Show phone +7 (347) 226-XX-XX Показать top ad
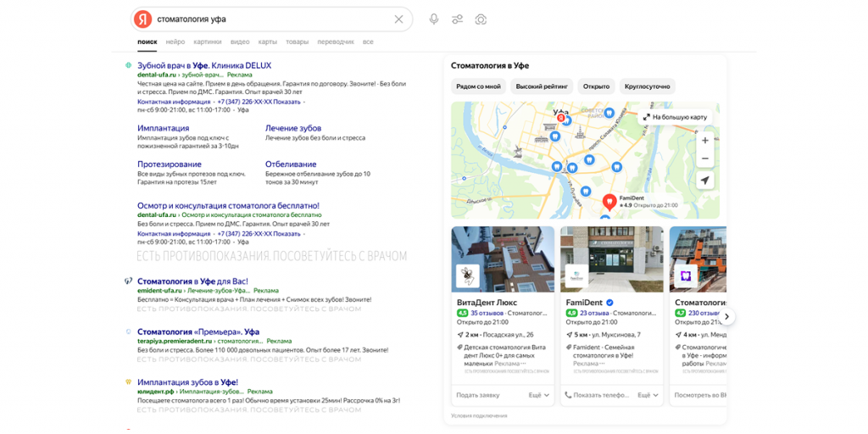The image size is (868, 434). coord(259,102)
